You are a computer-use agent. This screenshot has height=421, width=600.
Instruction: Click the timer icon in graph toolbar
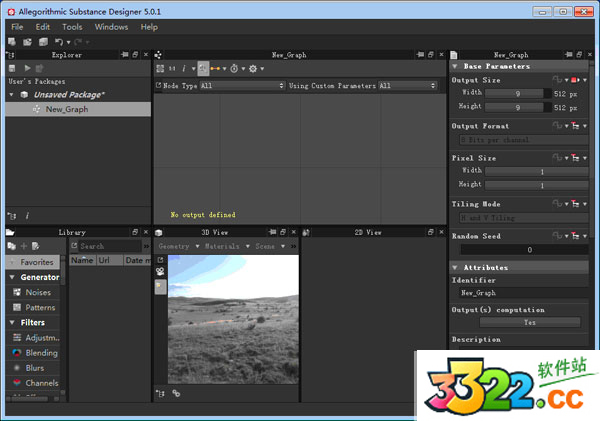[x=234, y=69]
